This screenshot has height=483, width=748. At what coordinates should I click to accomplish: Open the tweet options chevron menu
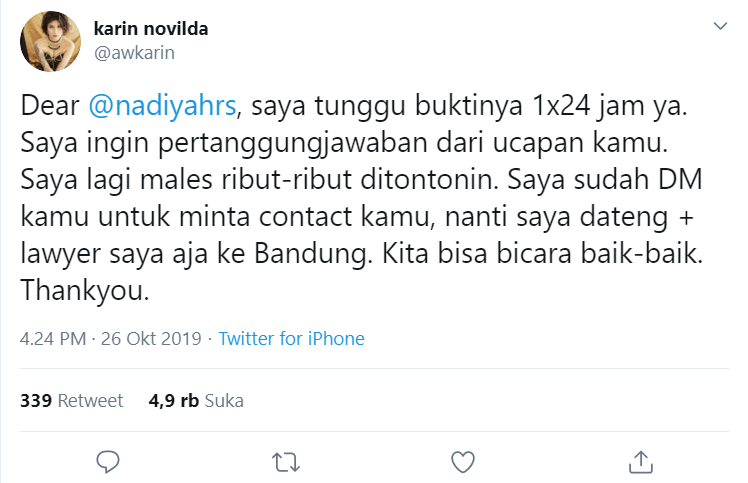[x=720, y=26]
